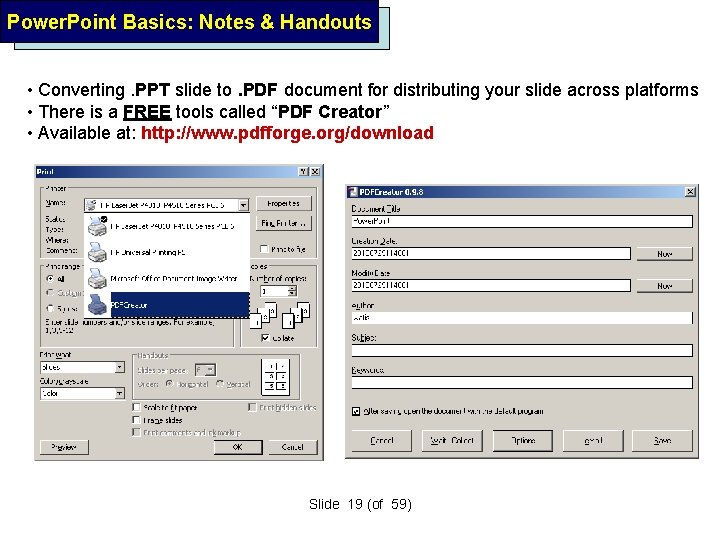Close the PDFCreator 0.9.8 window
The height and width of the screenshot is (540, 720).
point(690,192)
